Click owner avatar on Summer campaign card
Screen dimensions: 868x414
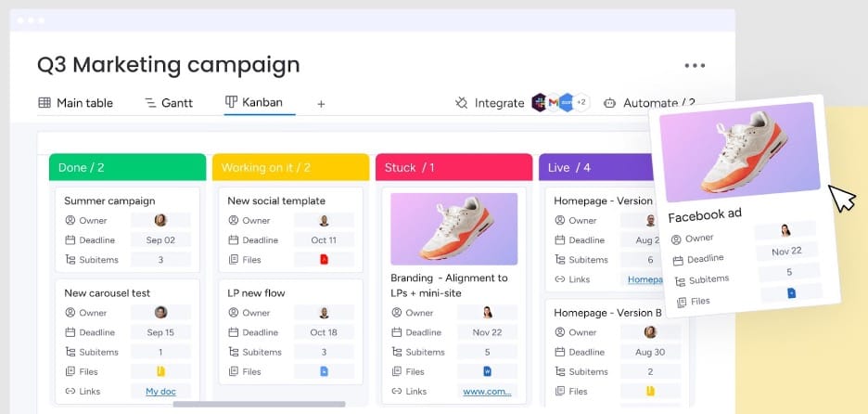point(160,220)
